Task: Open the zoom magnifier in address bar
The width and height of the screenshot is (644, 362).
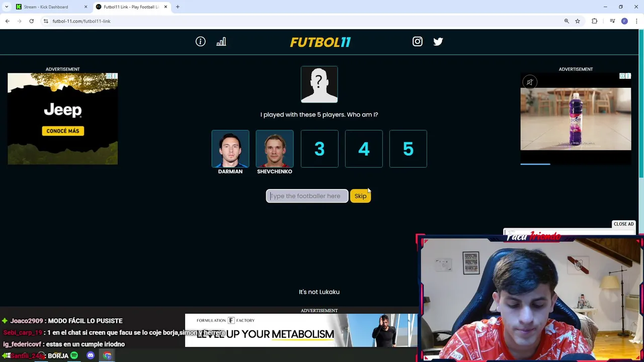Action: 567,21
